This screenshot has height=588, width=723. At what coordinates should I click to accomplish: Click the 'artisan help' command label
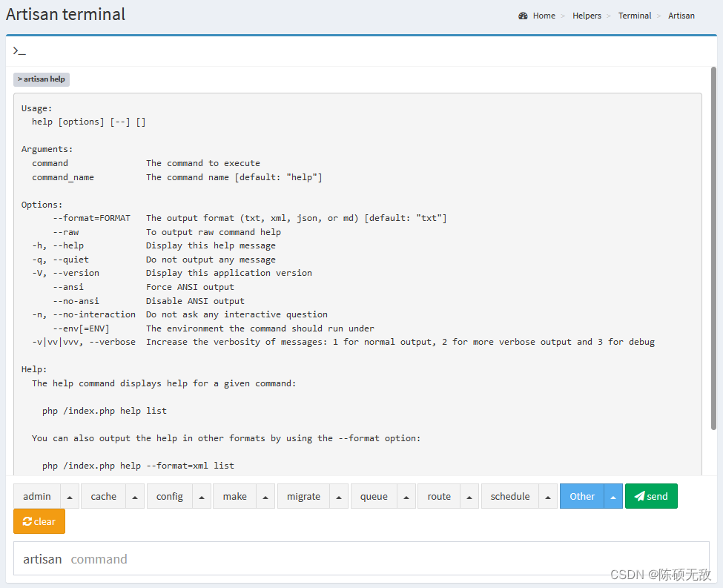pyautogui.click(x=42, y=79)
